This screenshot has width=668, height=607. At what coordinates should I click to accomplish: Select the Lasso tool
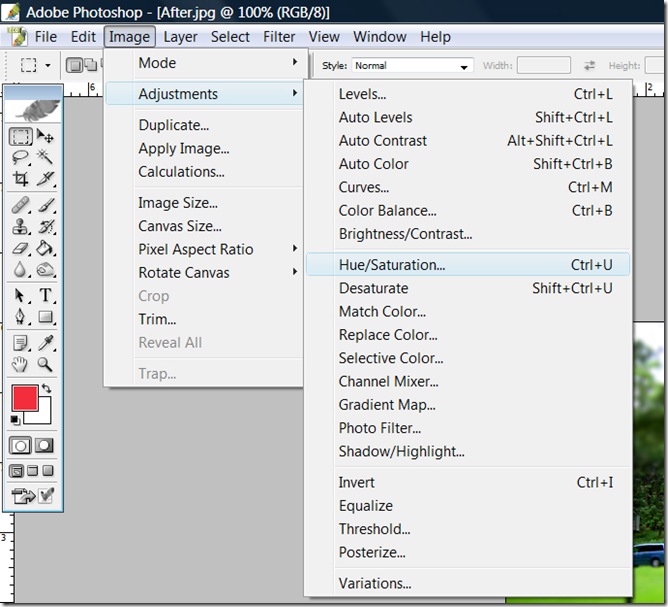click(20, 157)
